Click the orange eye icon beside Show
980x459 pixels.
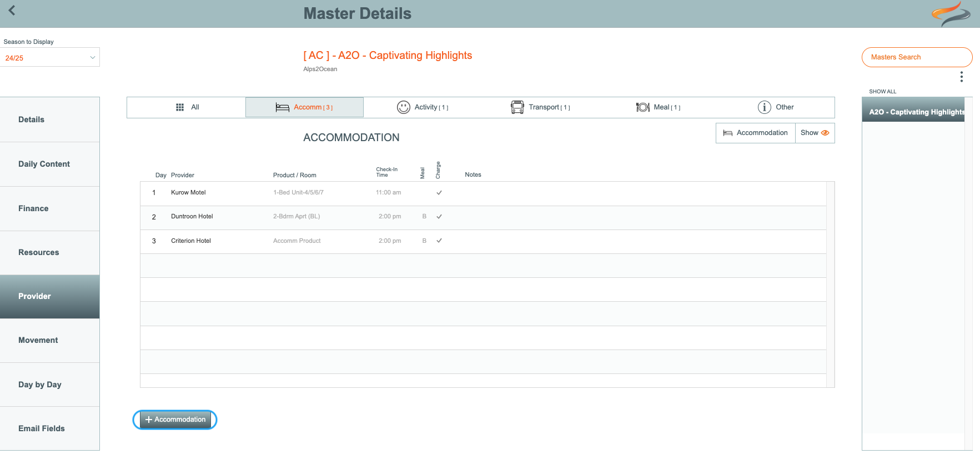[x=825, y=133]
